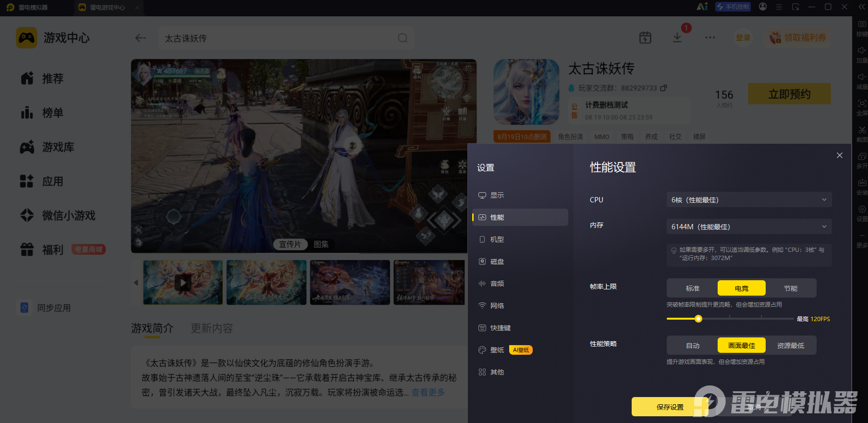The image size is (868, 423).
Task: Open the calendar reservation icon
Action: pyautogui.click(x=645, y=37)
